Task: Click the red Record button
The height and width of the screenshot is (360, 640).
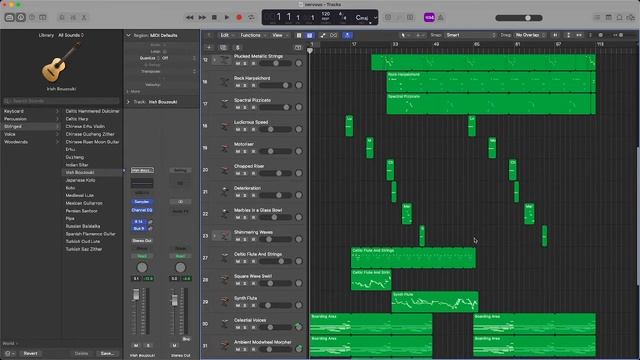Action: [x=239, y=18]
